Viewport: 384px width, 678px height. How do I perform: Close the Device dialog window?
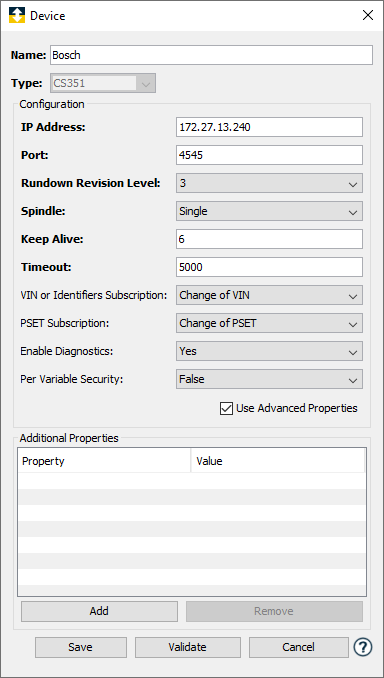(368, 16)
